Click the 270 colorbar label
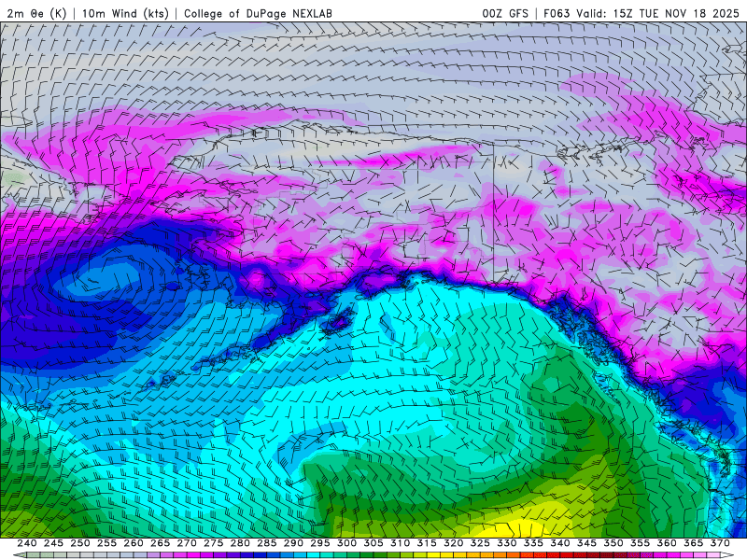 click(187, 543)
